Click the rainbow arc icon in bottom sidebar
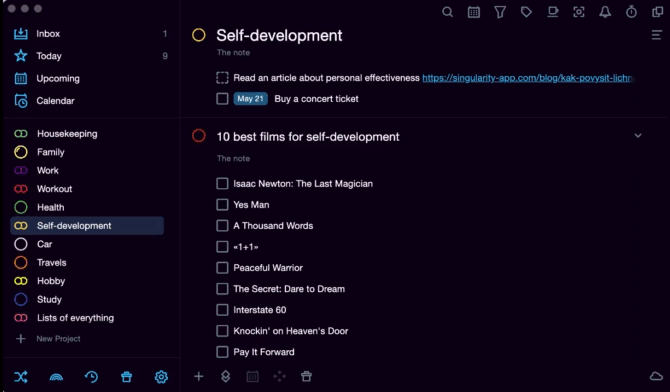 pyautogui.click(x=56, y=377)
